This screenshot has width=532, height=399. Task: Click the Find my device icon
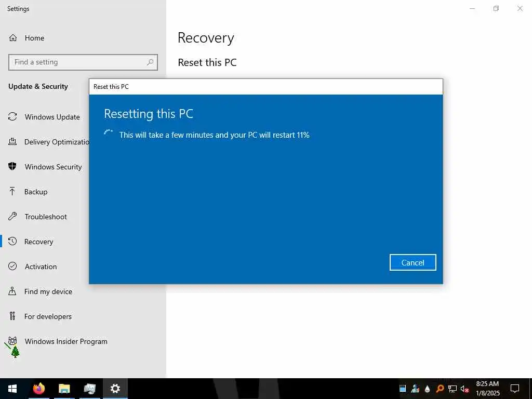coord(12,291)
